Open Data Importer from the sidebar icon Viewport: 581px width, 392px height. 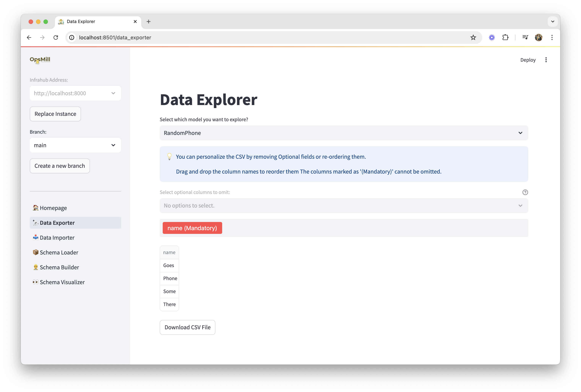click(x=35, y=237)
